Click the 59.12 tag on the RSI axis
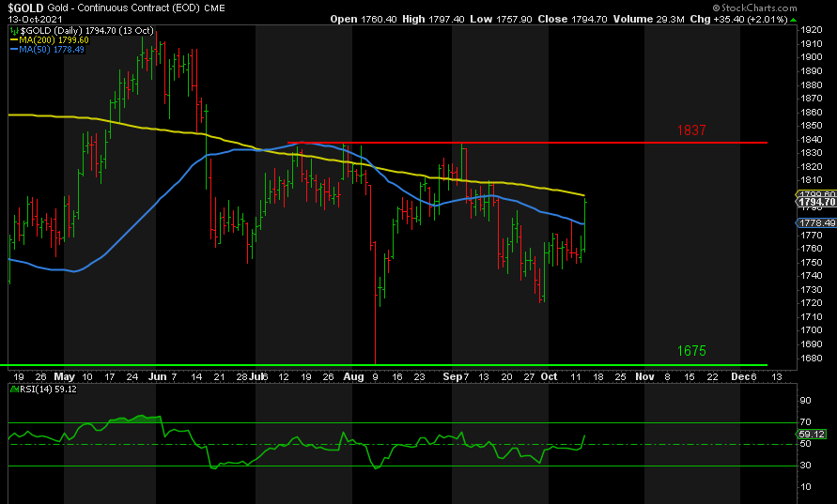837x504 pixels. (813, 435)
